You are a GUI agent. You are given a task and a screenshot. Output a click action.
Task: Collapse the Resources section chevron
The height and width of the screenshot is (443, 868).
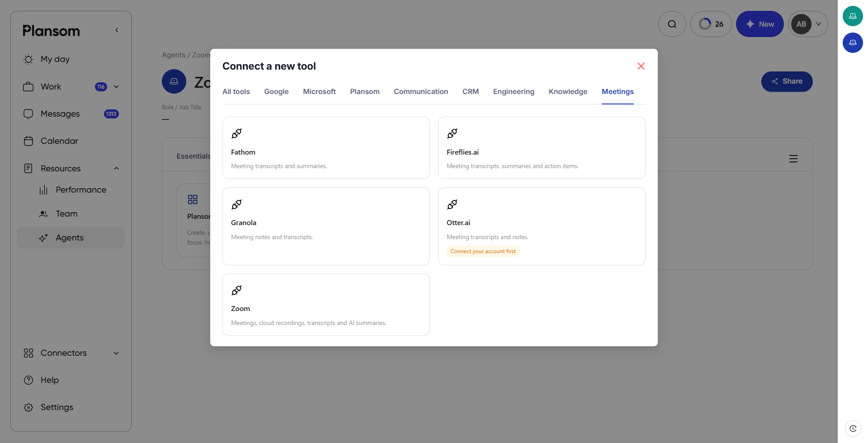(x=116, y=169)
